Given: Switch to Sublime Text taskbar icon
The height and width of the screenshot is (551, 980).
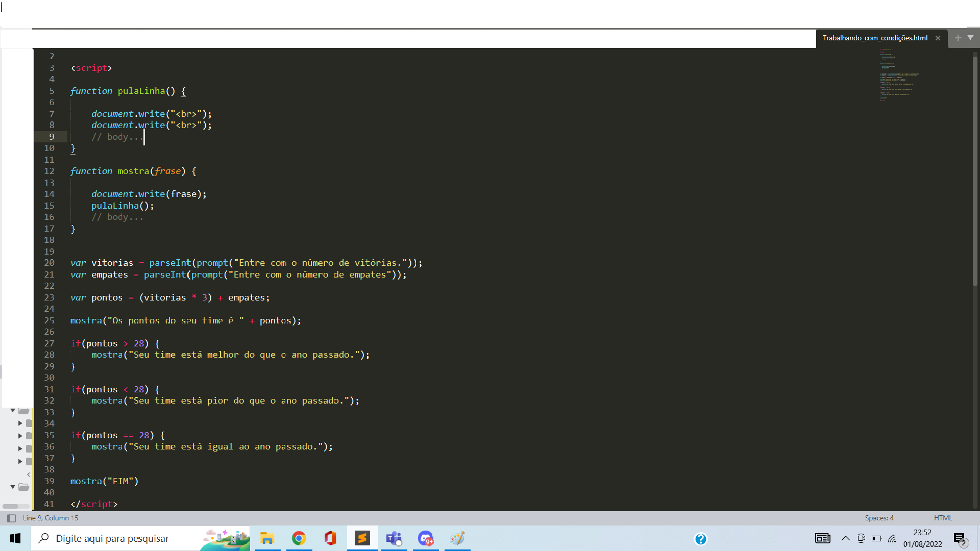Looking at the screenshot, I should click(362, 538).
